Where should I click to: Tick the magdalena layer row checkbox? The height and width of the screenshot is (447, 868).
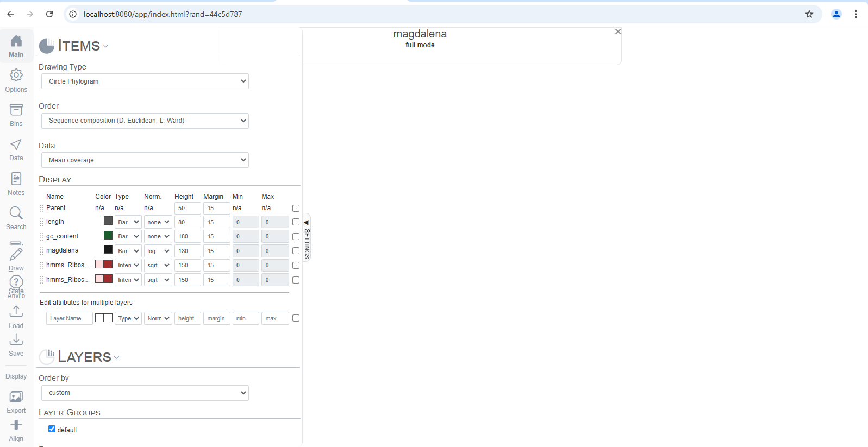(296, 251)
